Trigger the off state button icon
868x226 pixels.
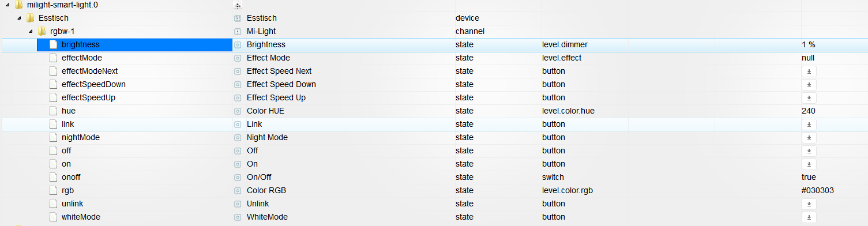point(809,150)
